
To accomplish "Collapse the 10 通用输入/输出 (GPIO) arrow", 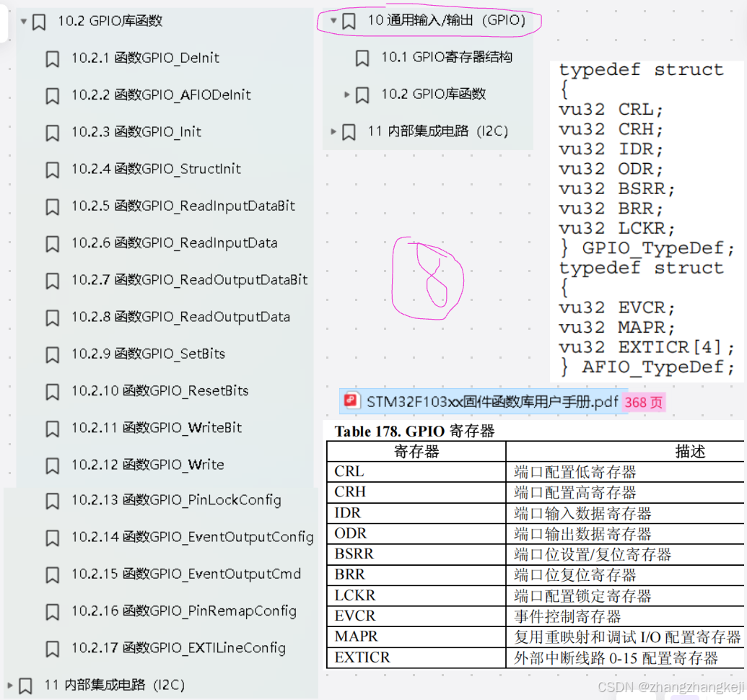I will tap(333, 20).
